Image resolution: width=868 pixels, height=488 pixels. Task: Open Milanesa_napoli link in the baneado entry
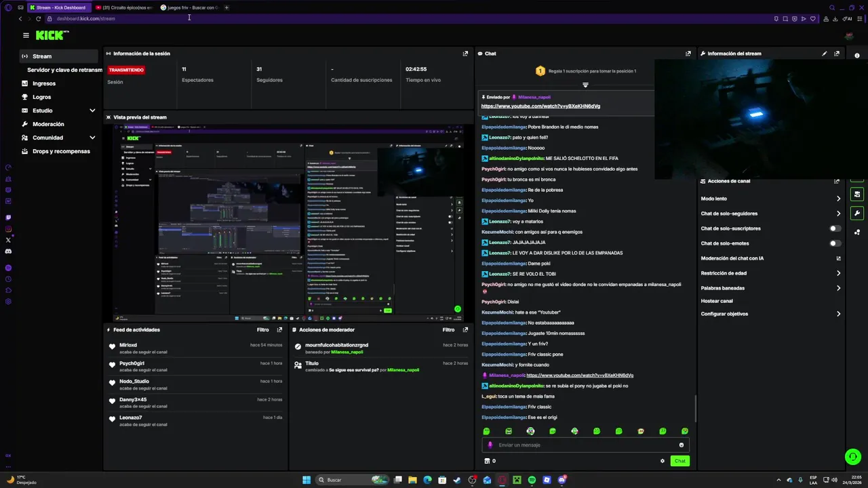[347, 352]
